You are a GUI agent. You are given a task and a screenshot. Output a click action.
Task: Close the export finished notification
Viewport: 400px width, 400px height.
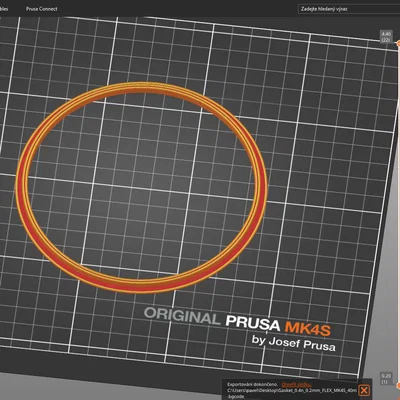[x=364, y=390]
